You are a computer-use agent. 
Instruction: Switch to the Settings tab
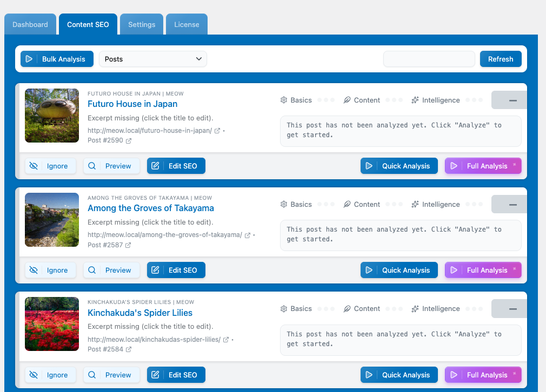[x=142, y=24]
